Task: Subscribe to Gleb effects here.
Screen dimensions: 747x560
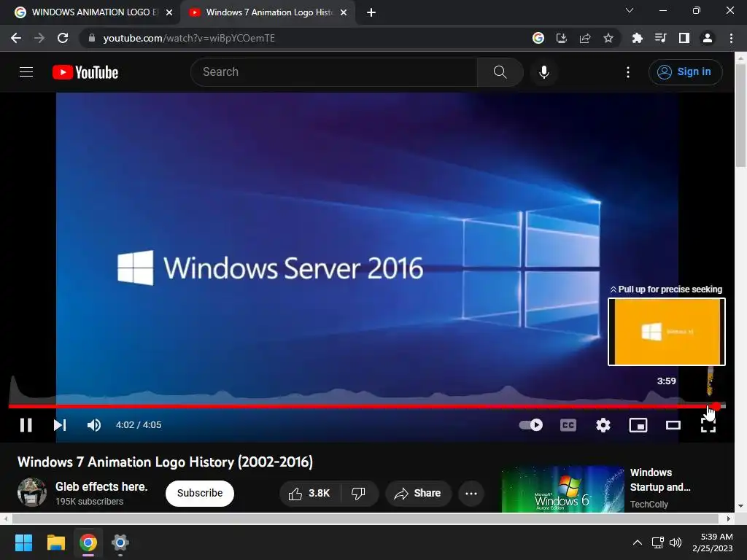Action: (x=200, y=493)
